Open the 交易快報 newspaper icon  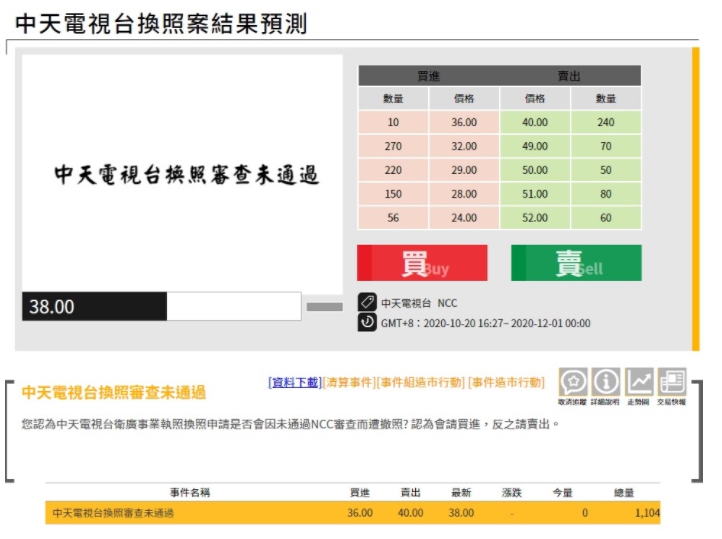(672, 382)
